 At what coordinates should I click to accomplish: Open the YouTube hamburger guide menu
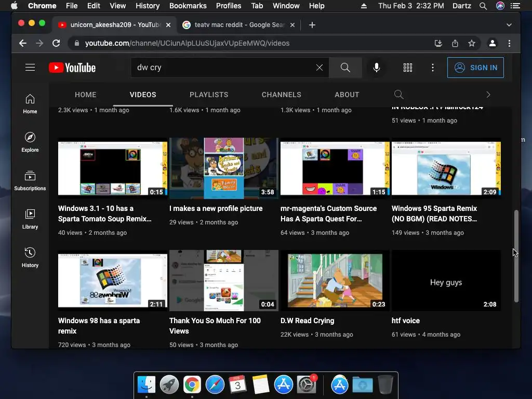[30, 68]
